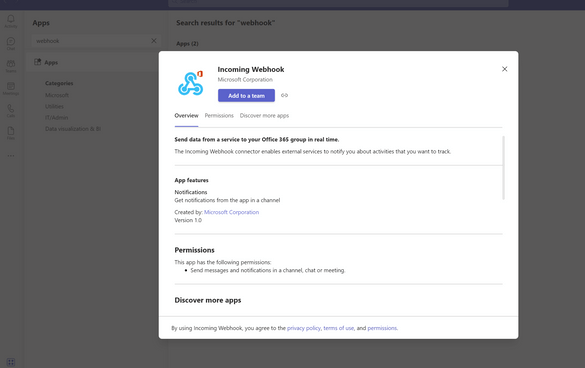Select the Overview tab
Image resolution: width=585 pixels, height=368 pixels.
(187, 116)
